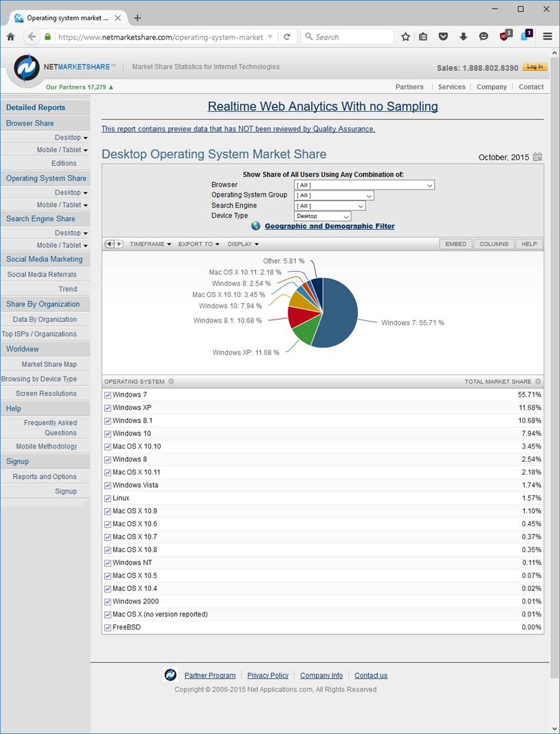560x734 pixels.
Task: Open Geographic and Demographic Filter link
Action: point(329,226)
